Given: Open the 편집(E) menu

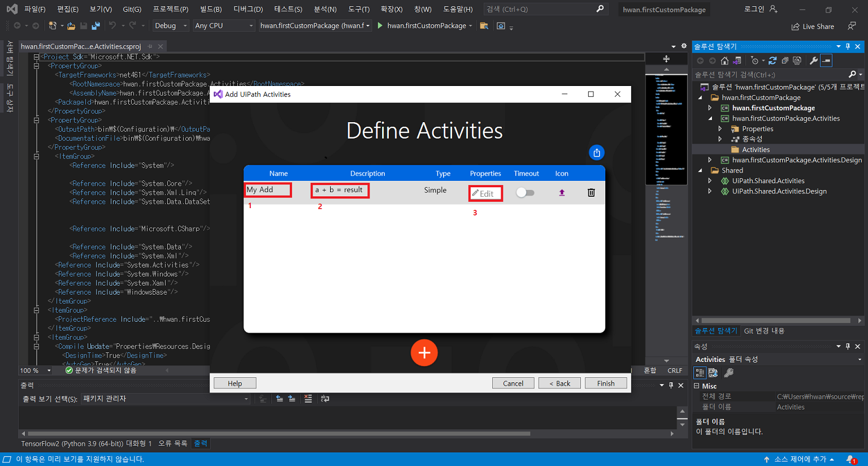Looking at the screenshot, I should point(68,9).
